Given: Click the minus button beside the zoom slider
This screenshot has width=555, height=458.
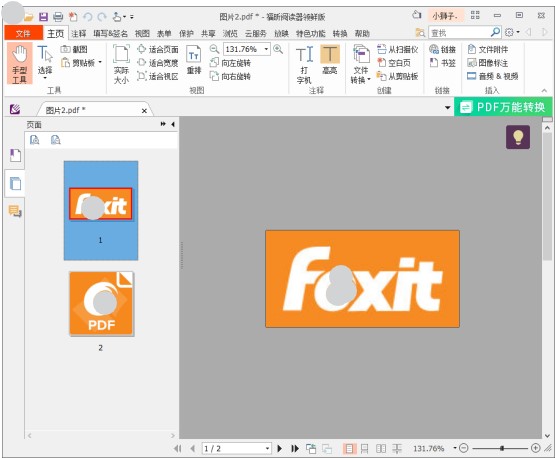Looking at the screenshot, I should [463, 448].
